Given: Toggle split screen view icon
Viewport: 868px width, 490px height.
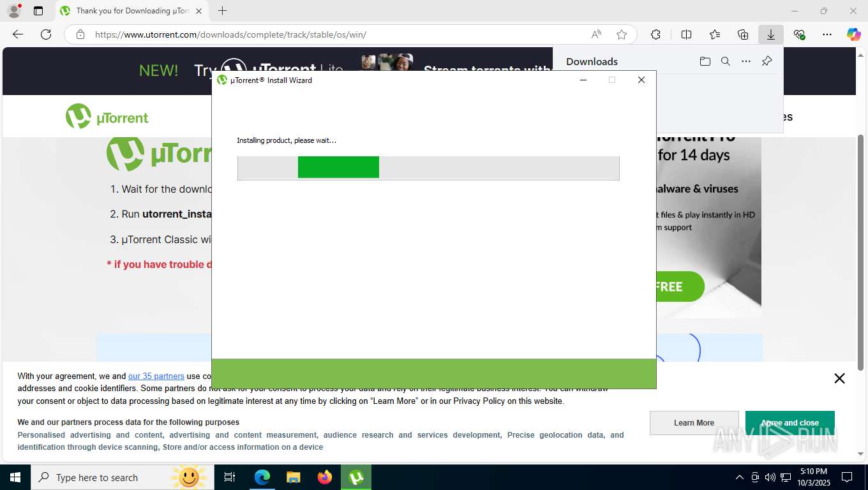Looking at the screenshot, I should 687,34.
